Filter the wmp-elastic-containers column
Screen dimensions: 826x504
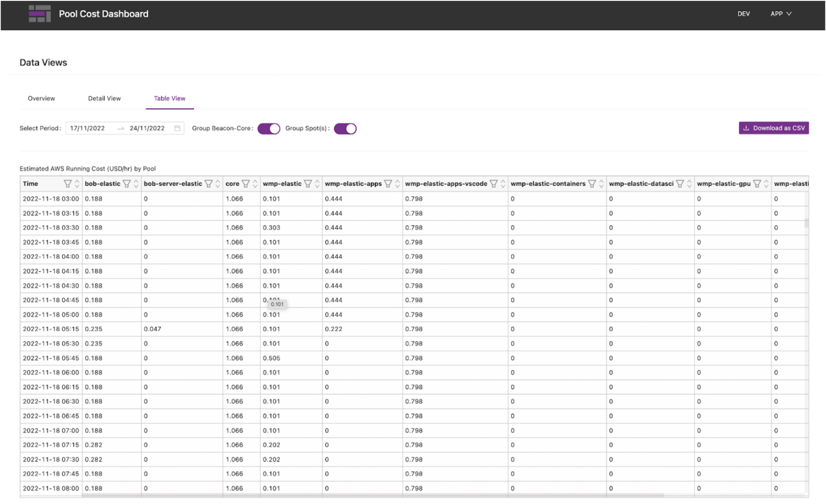(x=592, y=184)
